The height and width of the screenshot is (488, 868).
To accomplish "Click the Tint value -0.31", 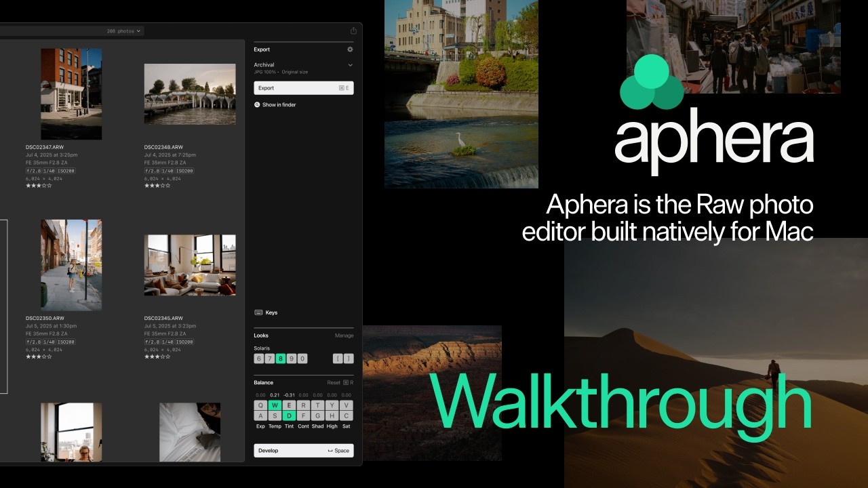I will pyautogui.click(x=289, y=394).
